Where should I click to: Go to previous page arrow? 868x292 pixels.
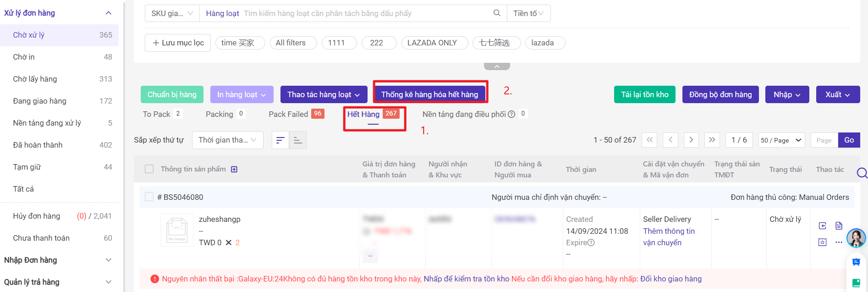point(670,140)
